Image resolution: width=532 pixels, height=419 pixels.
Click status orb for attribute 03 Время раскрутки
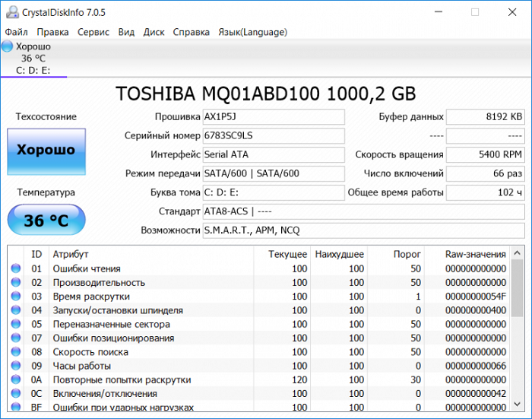tap(16, 297)
